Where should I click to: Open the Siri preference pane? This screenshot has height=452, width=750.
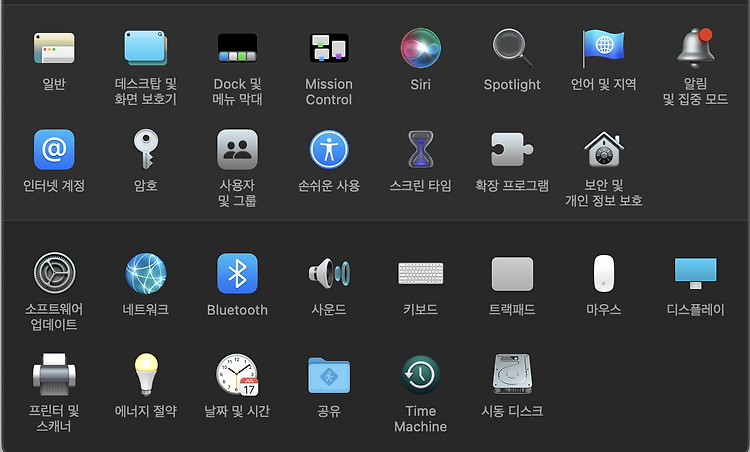pyautogui.click(x=420, y=48)
